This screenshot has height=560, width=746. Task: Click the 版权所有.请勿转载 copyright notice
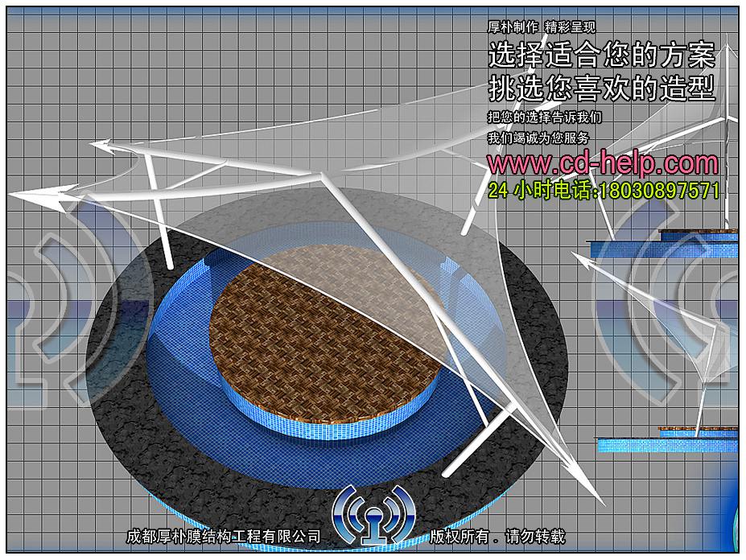click(x=497, y=537)
